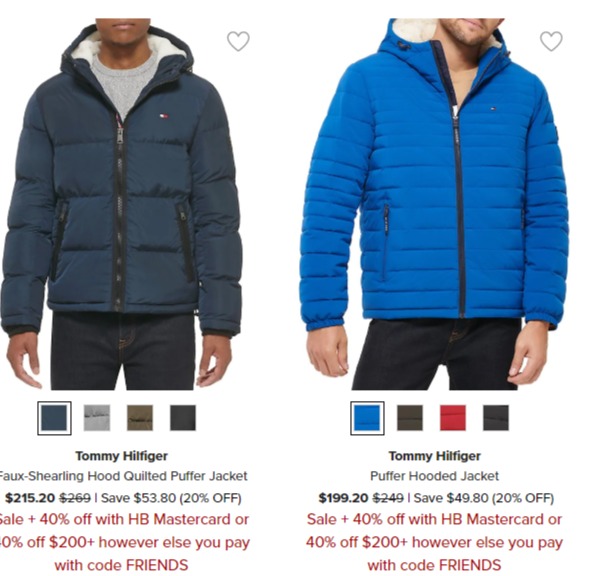Open the navy puffer jacket product image
Viewport: 613px width, 576px height.
pos(121,204)
